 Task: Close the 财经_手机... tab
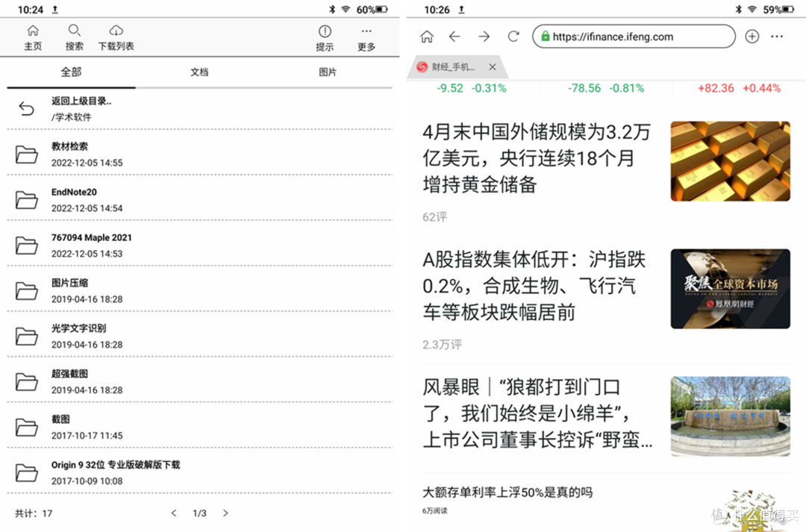[493, 67]
